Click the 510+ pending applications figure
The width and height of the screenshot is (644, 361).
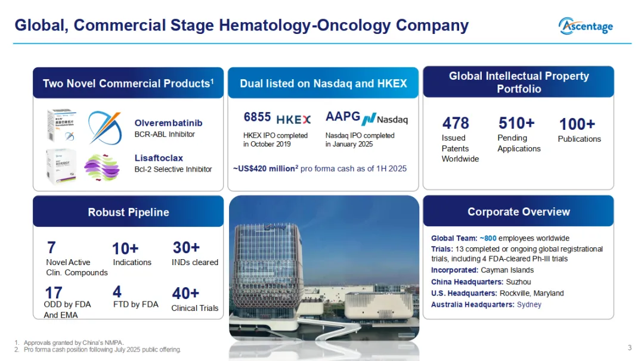click(516, 123)
